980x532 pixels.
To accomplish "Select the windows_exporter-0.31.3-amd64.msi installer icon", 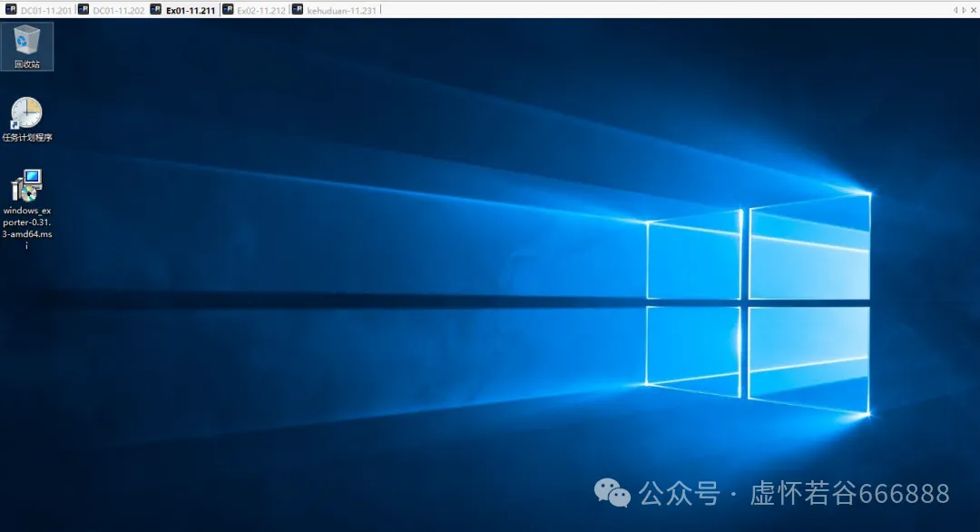I will (27, 210).
